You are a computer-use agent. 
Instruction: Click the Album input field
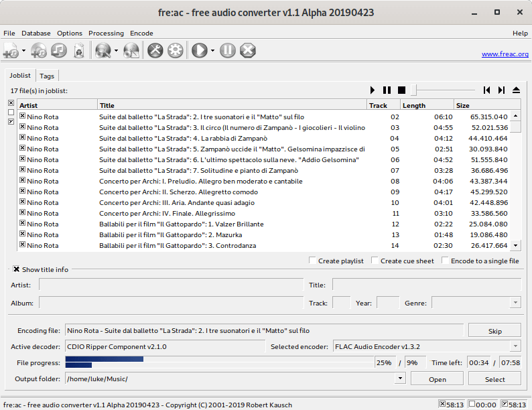pyautogui.click(x=171, y=303)
